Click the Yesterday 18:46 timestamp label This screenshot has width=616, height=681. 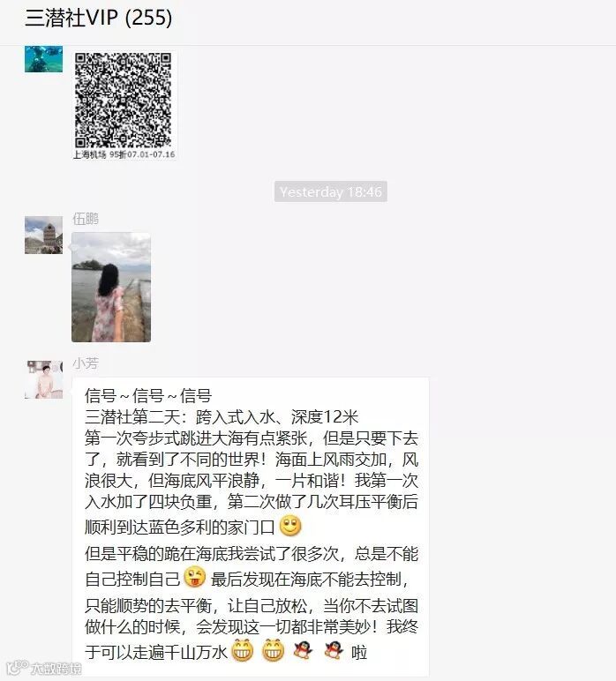[331, 191]
